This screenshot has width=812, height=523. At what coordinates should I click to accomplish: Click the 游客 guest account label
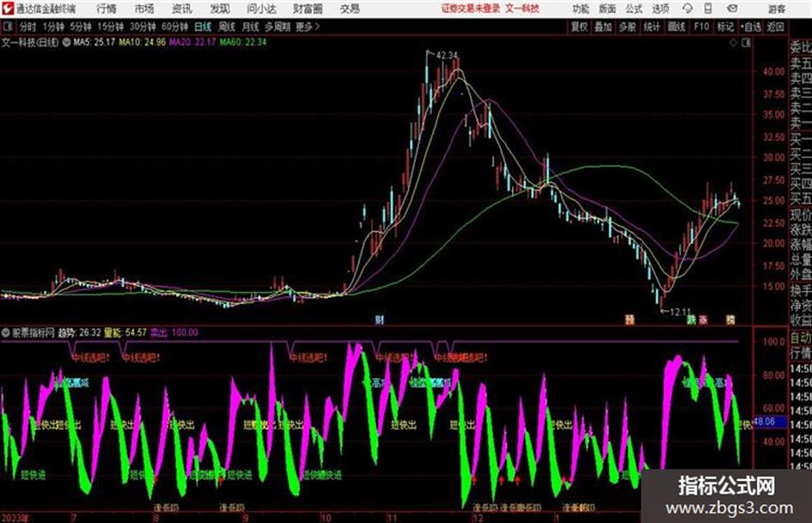click(x=776, y=9)
